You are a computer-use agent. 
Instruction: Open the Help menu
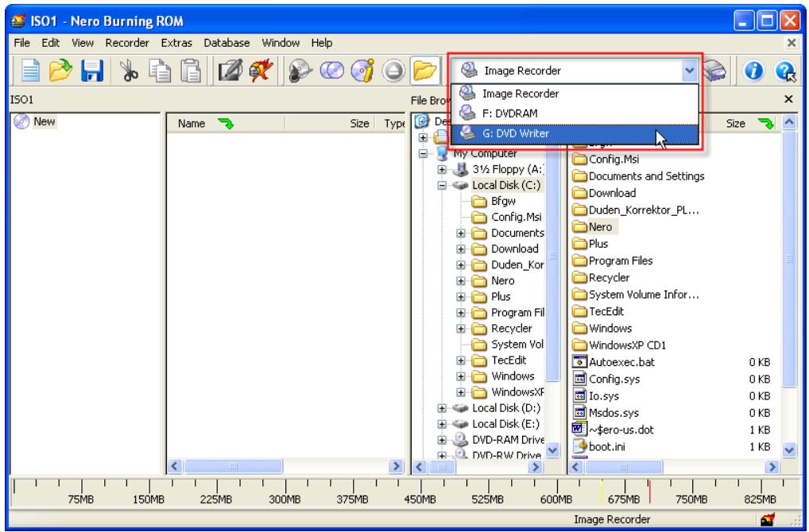(x=321, y=43)
